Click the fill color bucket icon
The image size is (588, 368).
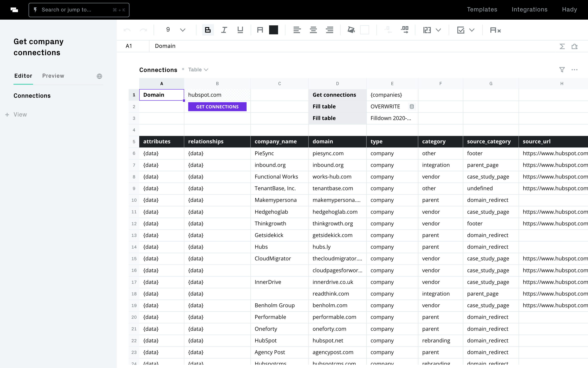click(351, 30)
